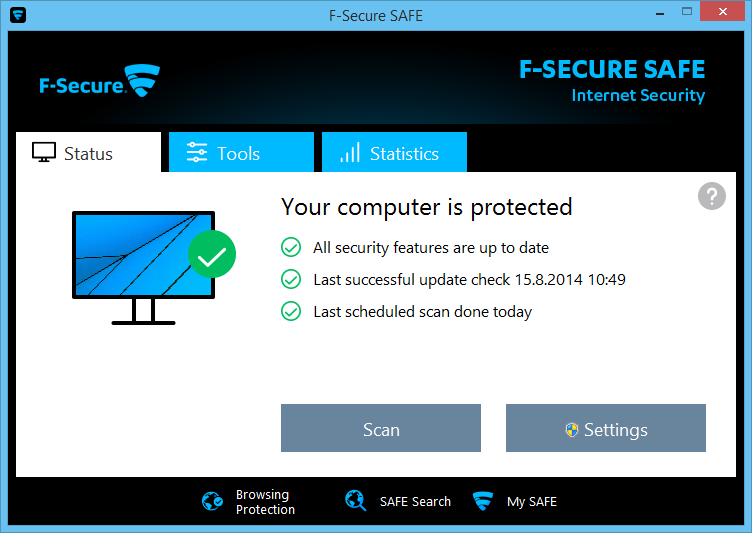Click the large green checkmark badge
752x533 pixels.
[212, 255]
